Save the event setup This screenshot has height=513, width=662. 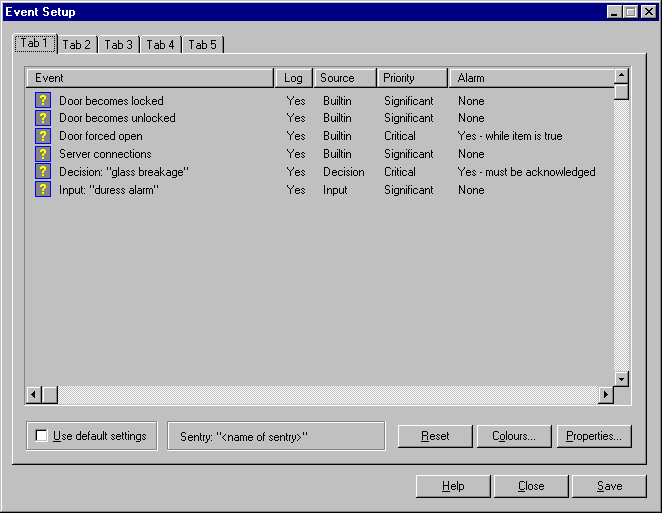tap(609, 486)
